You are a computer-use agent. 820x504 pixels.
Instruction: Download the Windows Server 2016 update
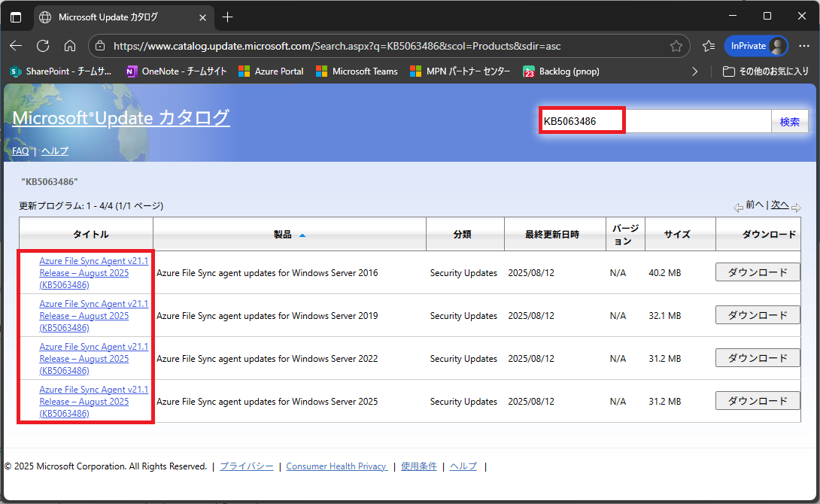click(x=758, y=272)
